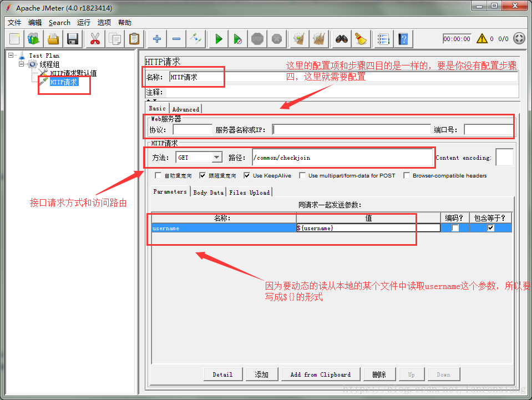The image size is (532, 400).
Task: Click the Expand all plus icon
Action: pyautogui.click(x=157, y=39)
